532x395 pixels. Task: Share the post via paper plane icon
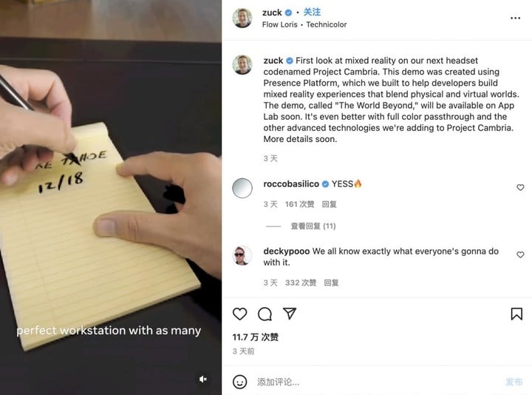tap(290, 313)
